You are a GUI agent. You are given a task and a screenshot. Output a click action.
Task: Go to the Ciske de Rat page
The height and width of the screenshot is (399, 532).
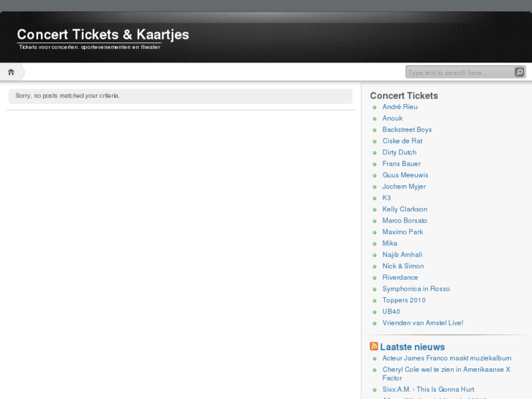[x=402, y=141]
